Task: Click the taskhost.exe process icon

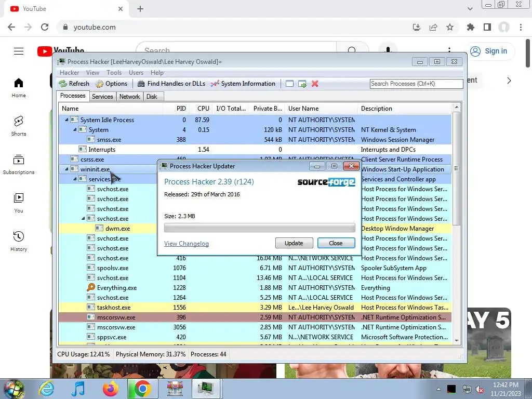Action: [91, 308]
